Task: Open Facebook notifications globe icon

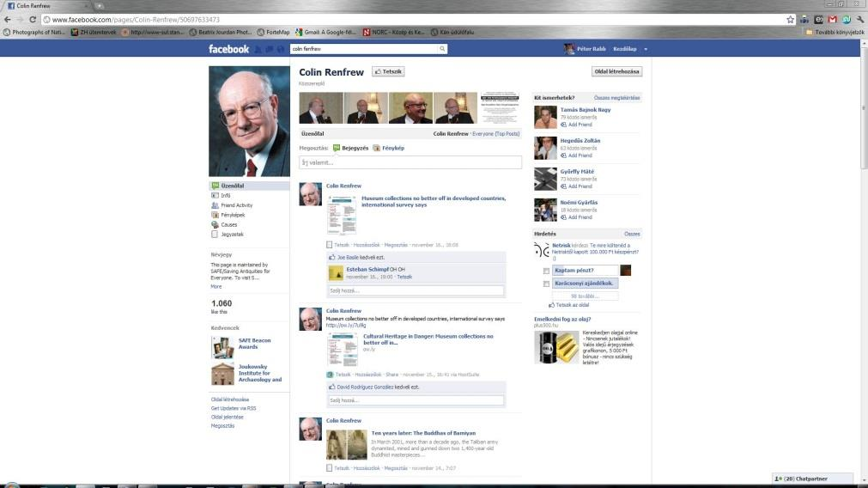Action: coord(282,49)
